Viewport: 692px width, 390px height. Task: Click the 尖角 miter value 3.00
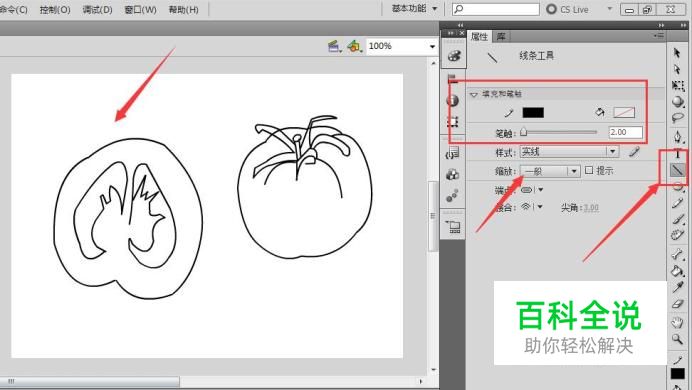point(591,207)
